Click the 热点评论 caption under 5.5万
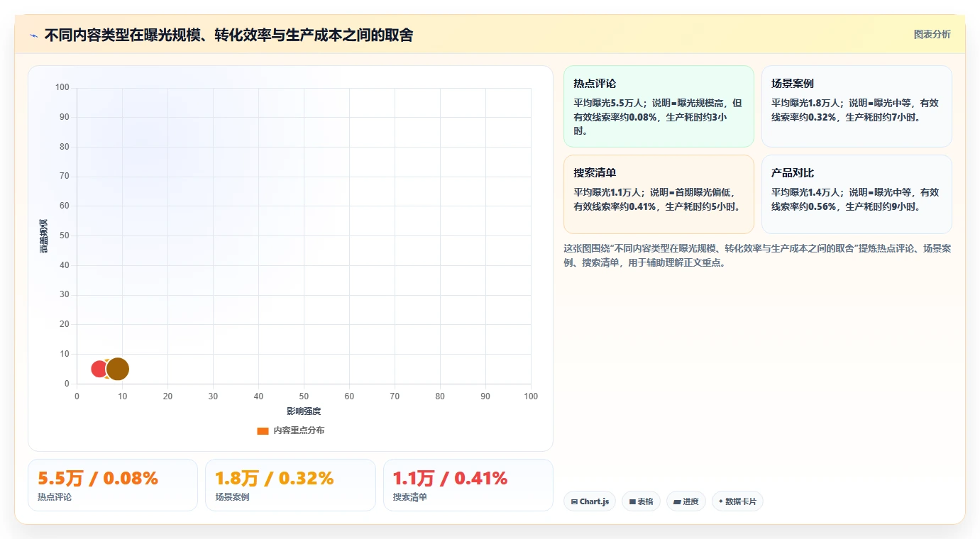The height and width of the screenshot is (539, 980). (55, 497)
